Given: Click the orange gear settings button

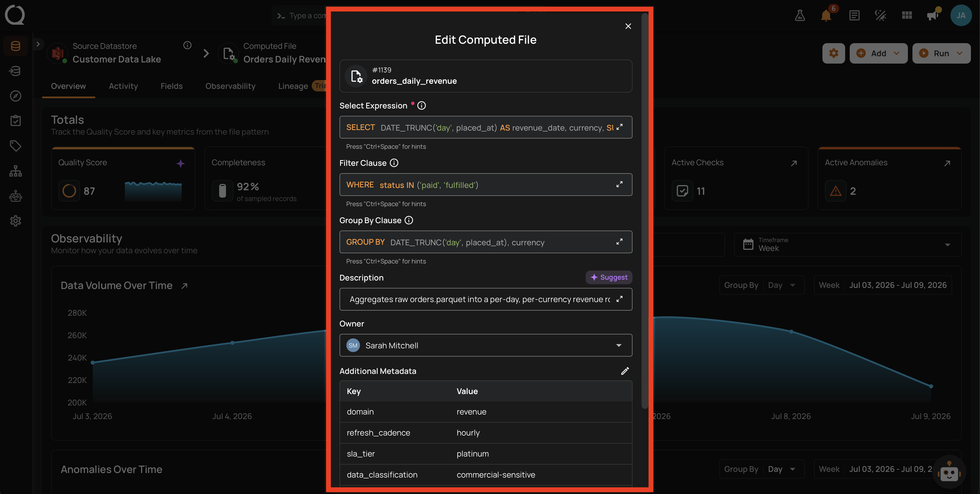Looking at the screenshot, I should click(x=834, y=53).
